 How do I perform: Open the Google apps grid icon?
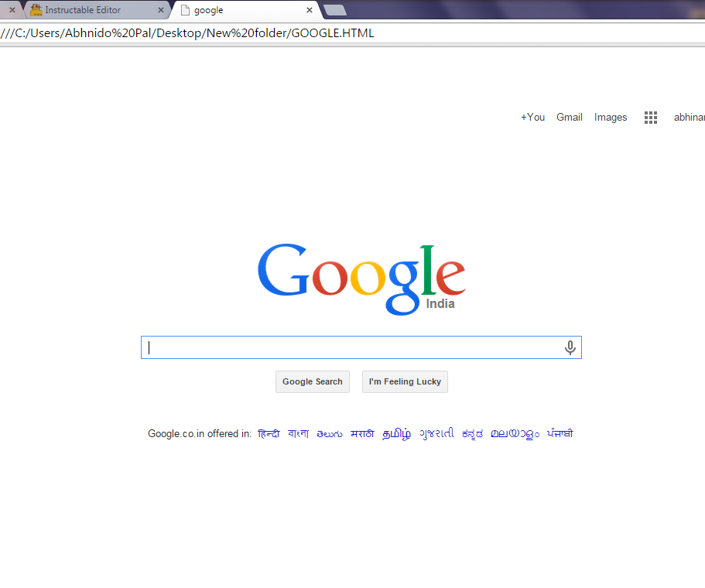(x=651, y=118)
